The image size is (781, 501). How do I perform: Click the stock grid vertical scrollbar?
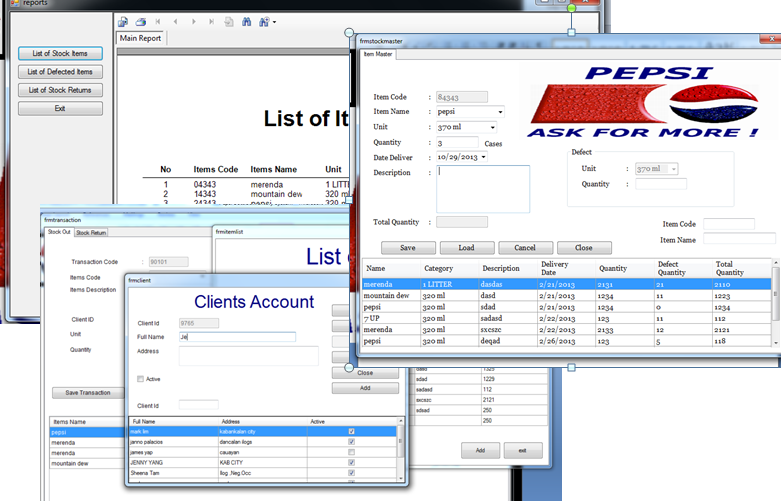tap(775, 302)
